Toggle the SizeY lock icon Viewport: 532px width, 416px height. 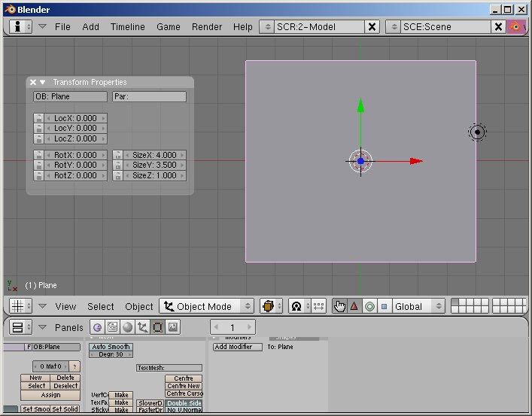(117, 165)
